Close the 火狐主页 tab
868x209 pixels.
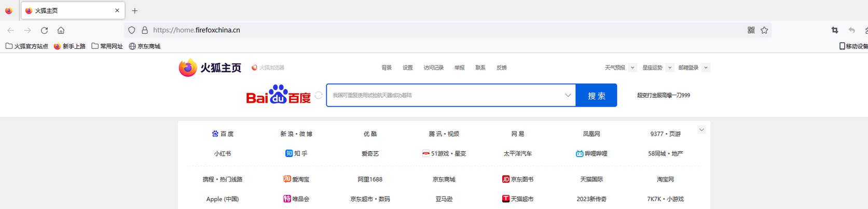tap(117, 10)
